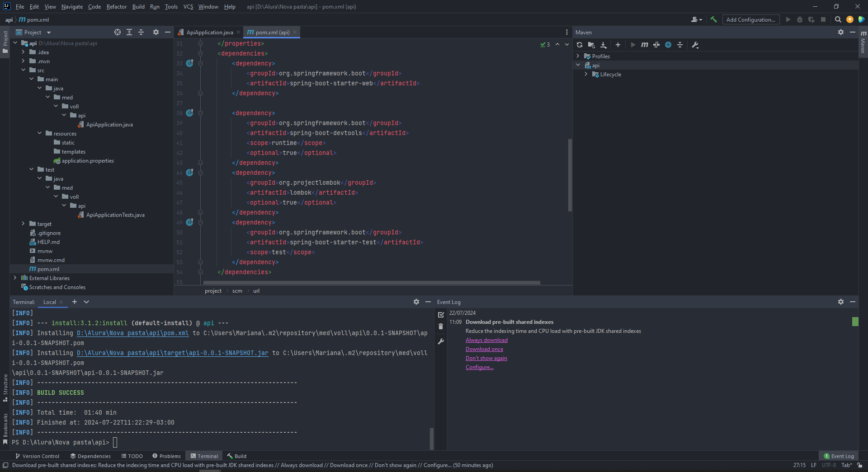
Task: Switch to ApiApplication.java editor tab
Action: 209,32
